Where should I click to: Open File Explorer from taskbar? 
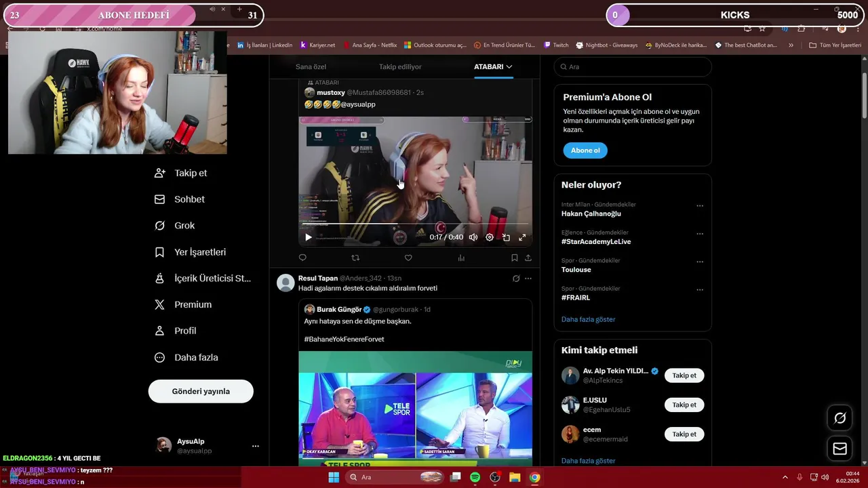(515, 477)
